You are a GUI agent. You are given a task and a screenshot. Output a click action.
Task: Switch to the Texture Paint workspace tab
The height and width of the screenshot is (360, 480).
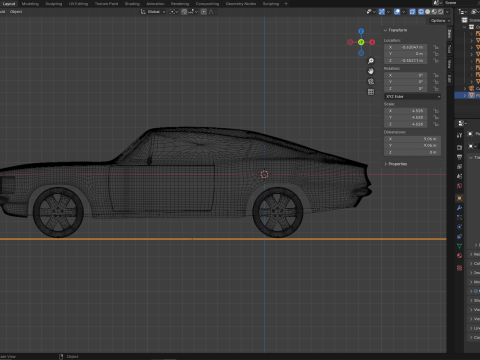[106, 4]
